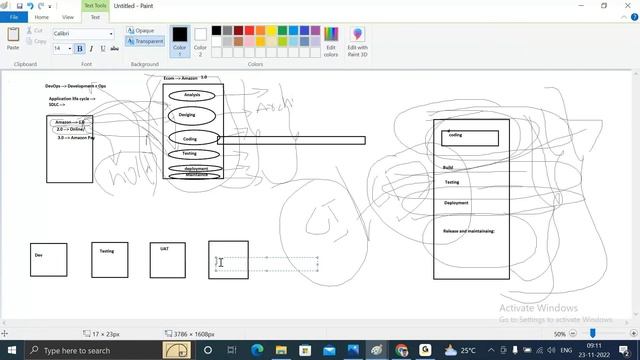Click the zoom slider handle
Viewport: 640px width, 360px height.
point(593,333)
